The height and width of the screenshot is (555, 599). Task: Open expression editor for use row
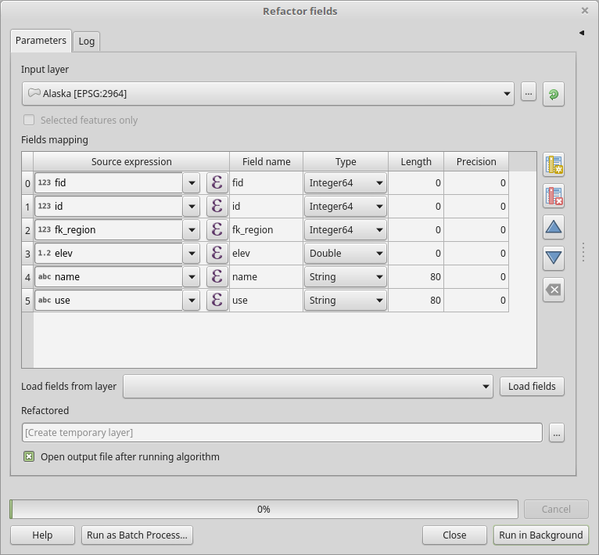pyautogui.click(x=217, y=301)
